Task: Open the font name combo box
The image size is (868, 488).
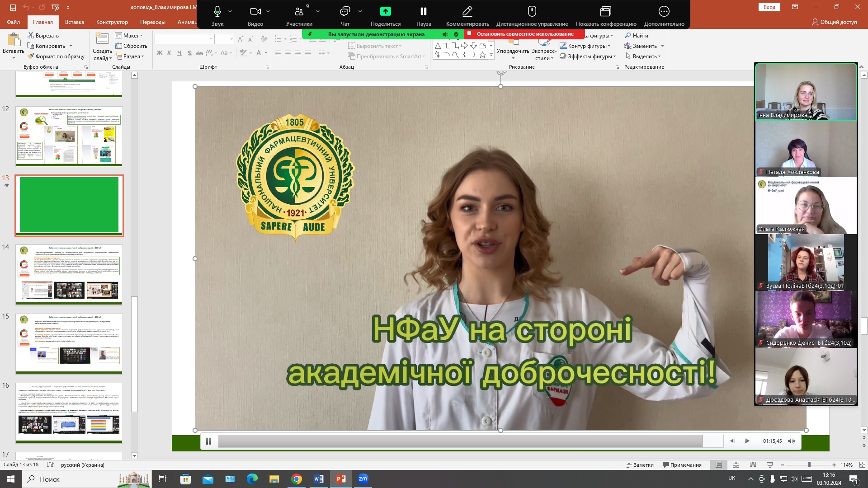Action: (184, 39)
